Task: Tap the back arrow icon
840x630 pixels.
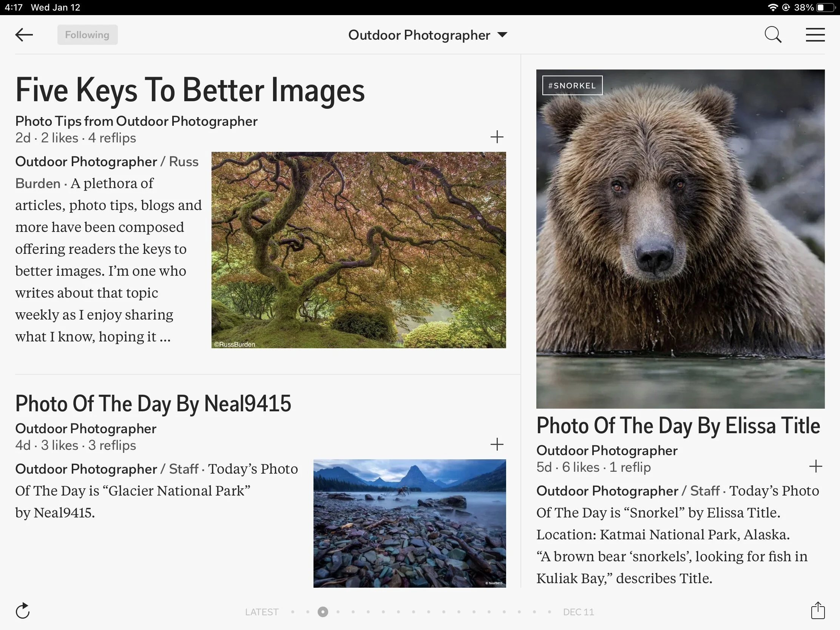Action: (24, 34)
